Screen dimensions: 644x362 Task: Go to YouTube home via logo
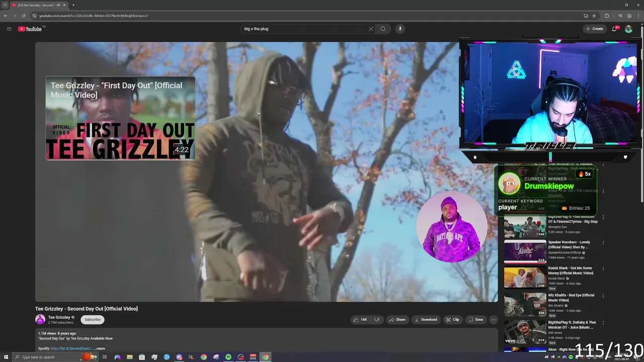(x=30, y=29)
